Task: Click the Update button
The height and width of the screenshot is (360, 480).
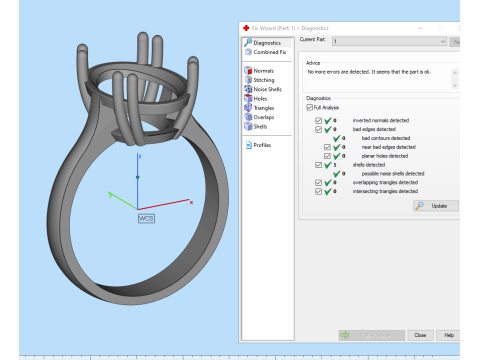Action: [x=436, y=206]
